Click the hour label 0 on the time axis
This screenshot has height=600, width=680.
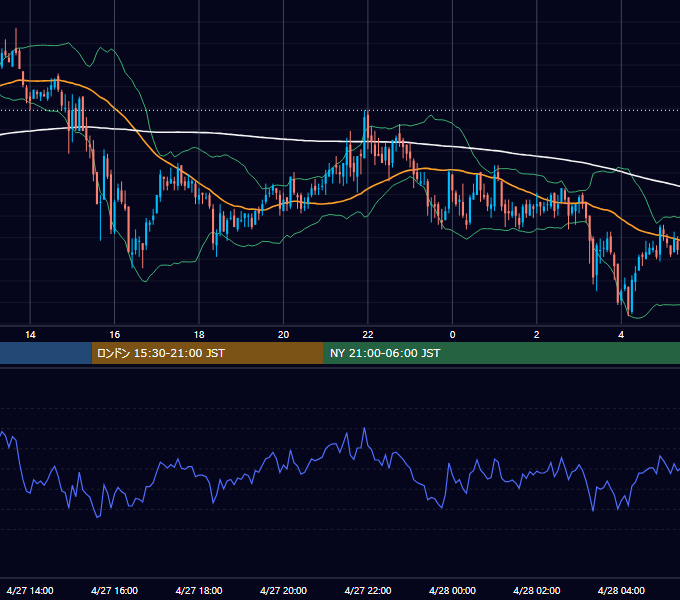click(x=452, y=335)
